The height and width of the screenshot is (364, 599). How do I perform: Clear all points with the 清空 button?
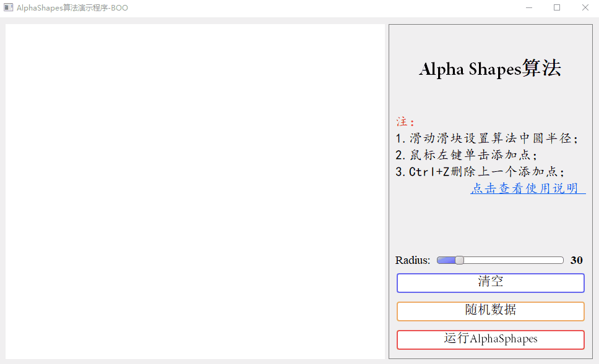click(x=491, y=282)
